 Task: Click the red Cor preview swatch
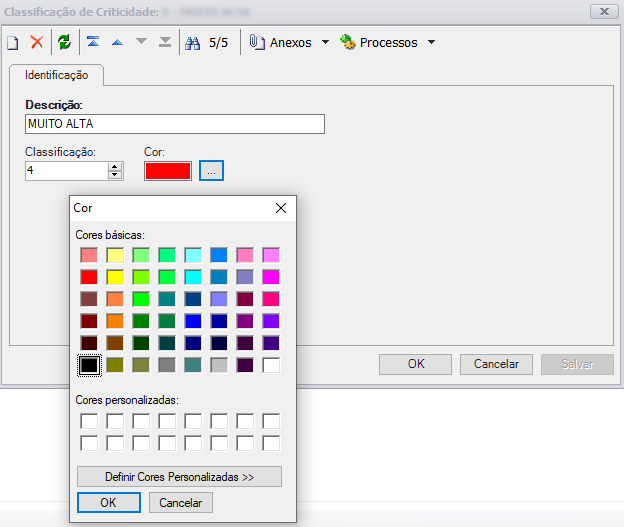click(x=168, y=171)
